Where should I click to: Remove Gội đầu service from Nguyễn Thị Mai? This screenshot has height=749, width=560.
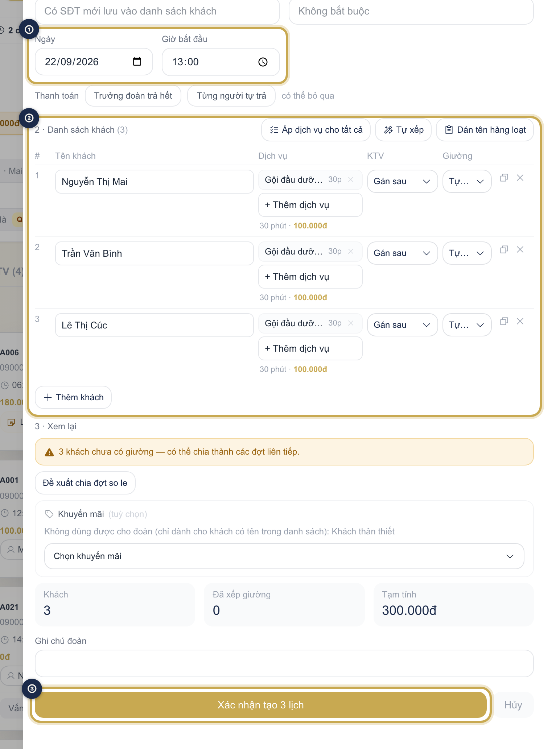click(x=351, y=179)
